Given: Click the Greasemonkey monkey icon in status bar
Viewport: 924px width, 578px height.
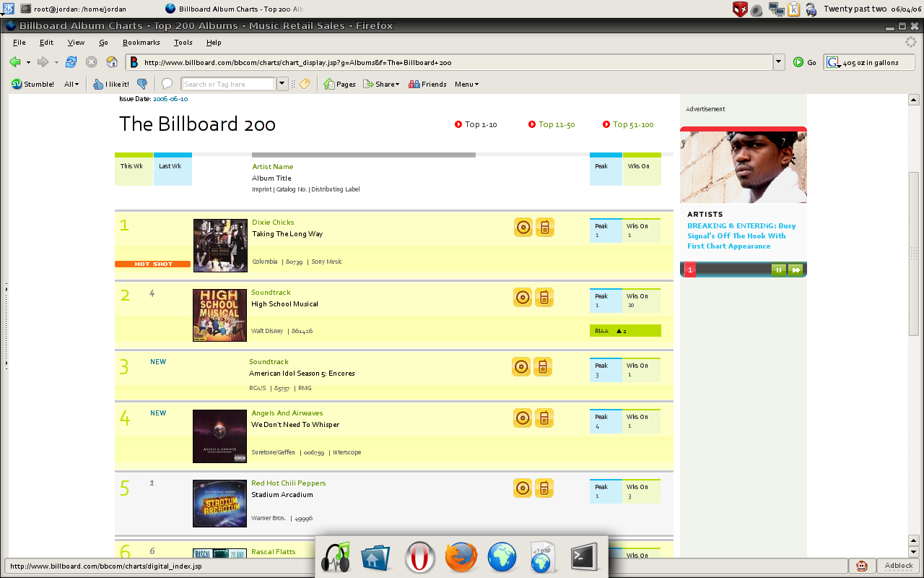Looking at the screenshot, I should (x=862, y=566).
